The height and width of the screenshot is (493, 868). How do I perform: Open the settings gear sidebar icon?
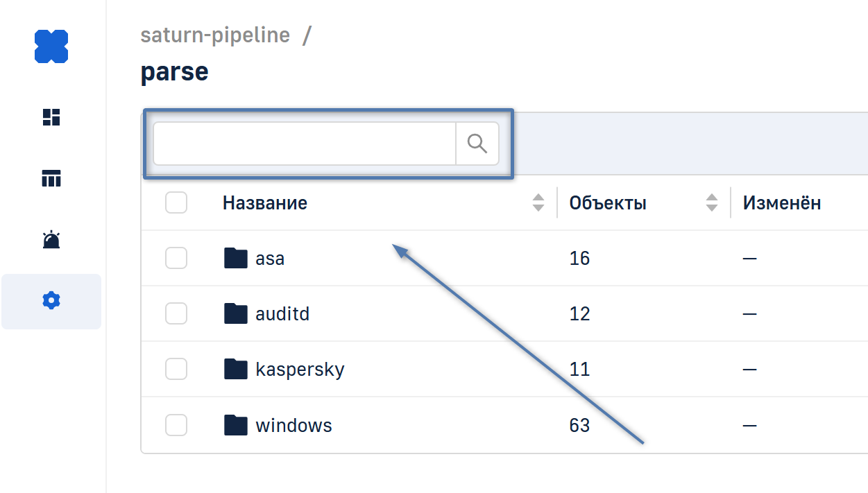click(51, 301)
